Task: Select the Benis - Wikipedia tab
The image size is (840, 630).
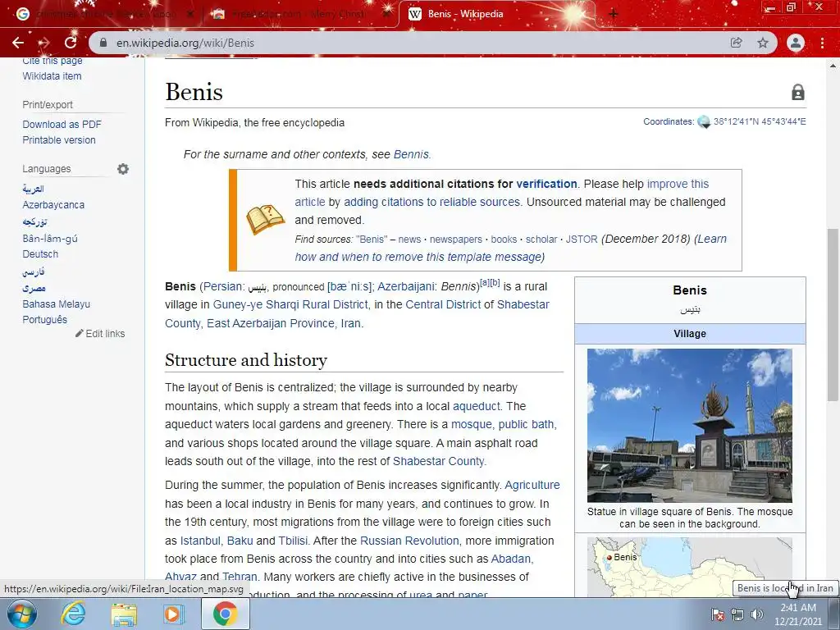Action: pyautogui.click(x=495, y=14)
